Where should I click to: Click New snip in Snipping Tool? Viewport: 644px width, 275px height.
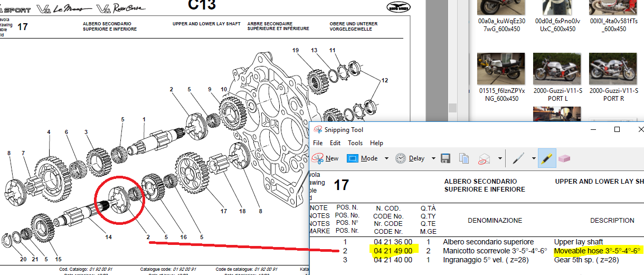point(325,158)
